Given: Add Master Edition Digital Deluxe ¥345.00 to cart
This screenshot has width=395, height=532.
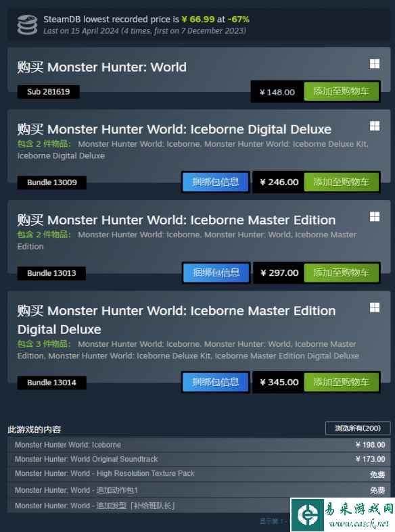Looking at the screenshot, I should [342, 382].
